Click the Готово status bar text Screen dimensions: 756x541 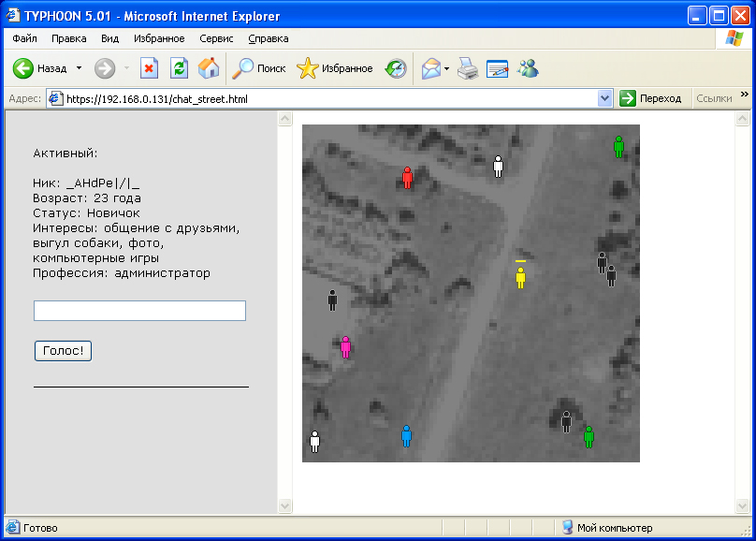pos(40,528)
